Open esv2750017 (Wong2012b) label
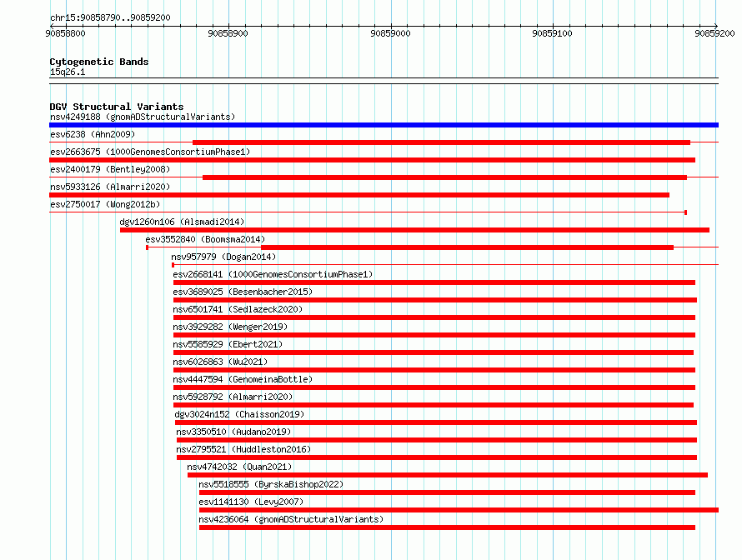 point(106,204)
